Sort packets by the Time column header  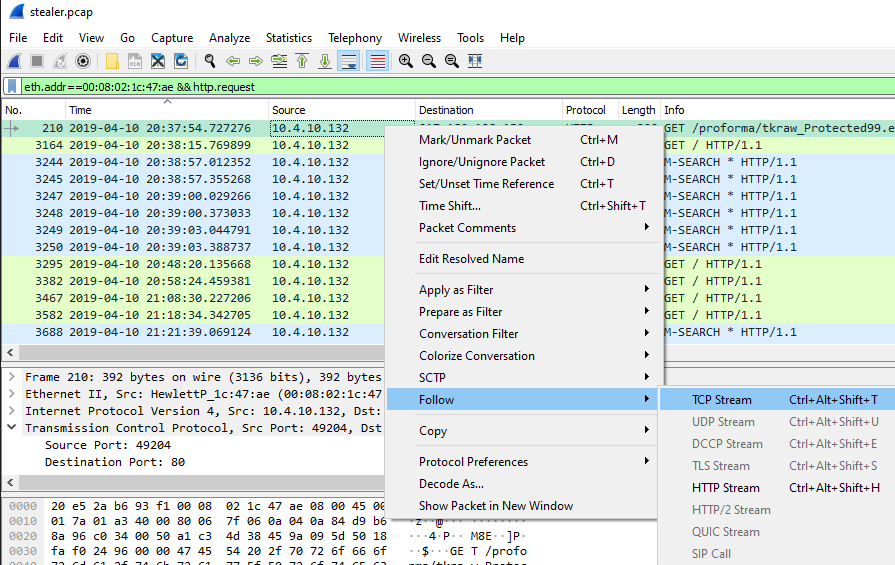167,110
